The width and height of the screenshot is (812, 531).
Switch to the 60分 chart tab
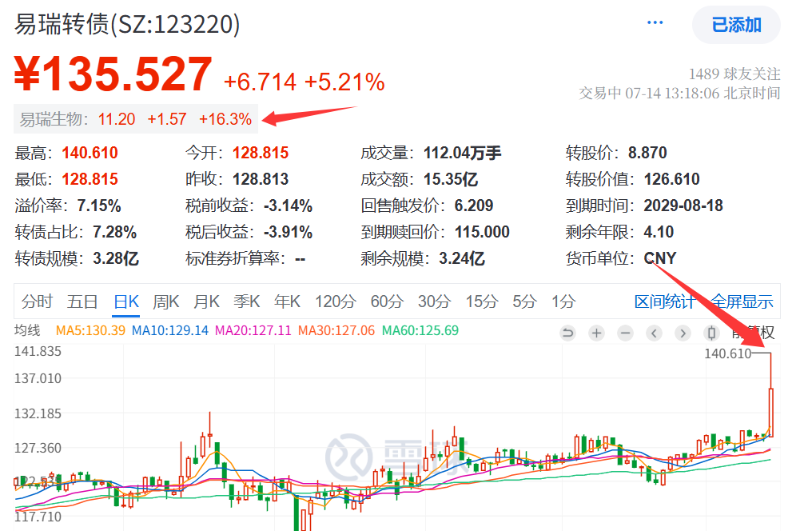(x=387, y=301)
